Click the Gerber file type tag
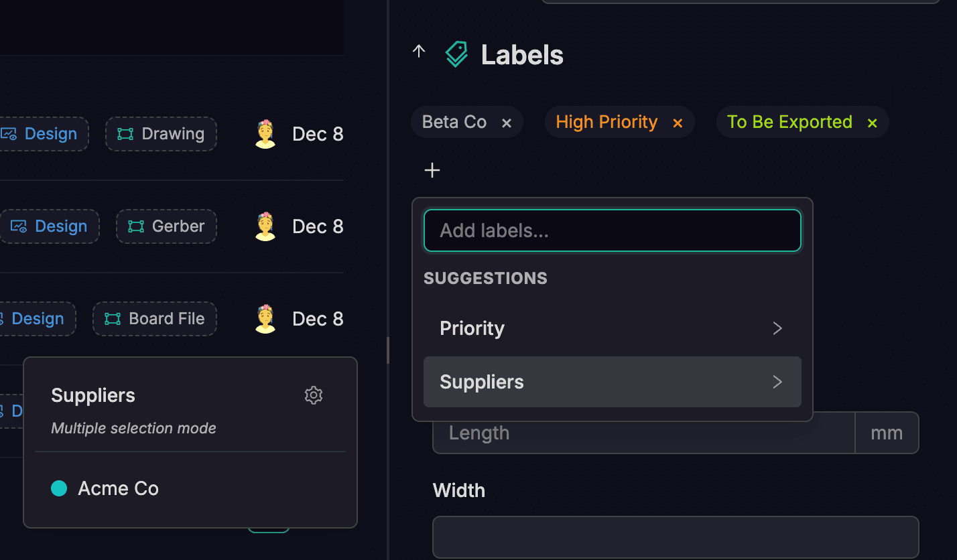Viewport: 957px width, 560px height. (166, 226)
